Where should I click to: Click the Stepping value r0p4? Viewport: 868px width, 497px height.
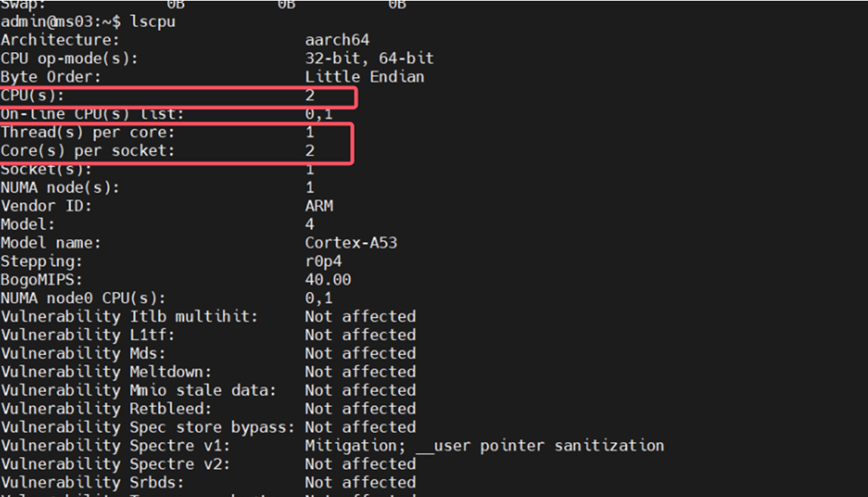(x=323, y=261)
